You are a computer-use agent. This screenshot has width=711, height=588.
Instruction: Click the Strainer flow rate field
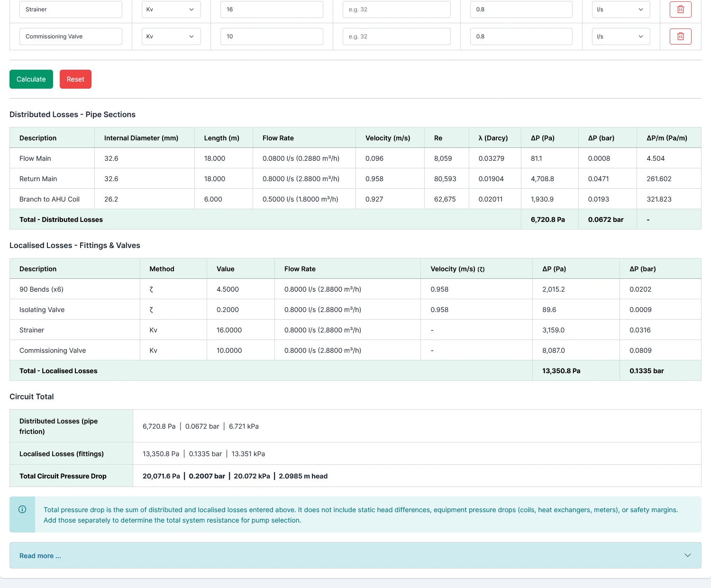coord(521,9)
